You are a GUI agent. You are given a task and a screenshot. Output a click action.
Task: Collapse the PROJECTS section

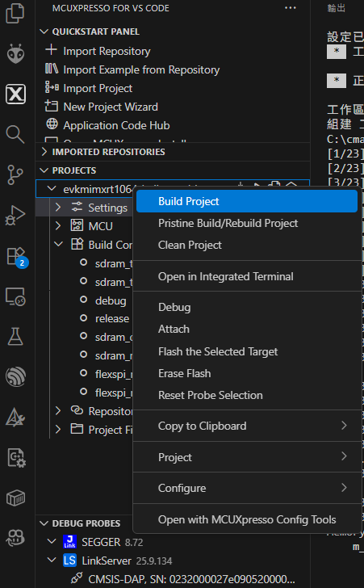[44, 170]
